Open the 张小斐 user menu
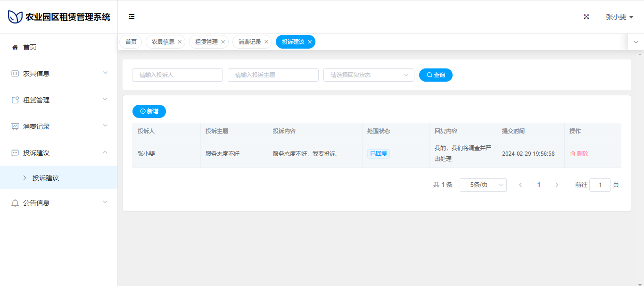 619,17
